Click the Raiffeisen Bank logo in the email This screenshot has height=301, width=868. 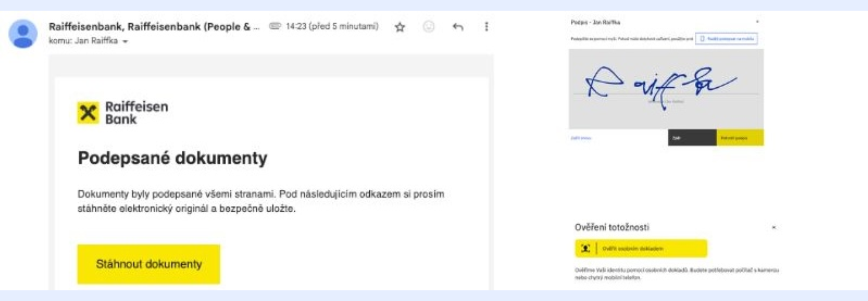123,113
